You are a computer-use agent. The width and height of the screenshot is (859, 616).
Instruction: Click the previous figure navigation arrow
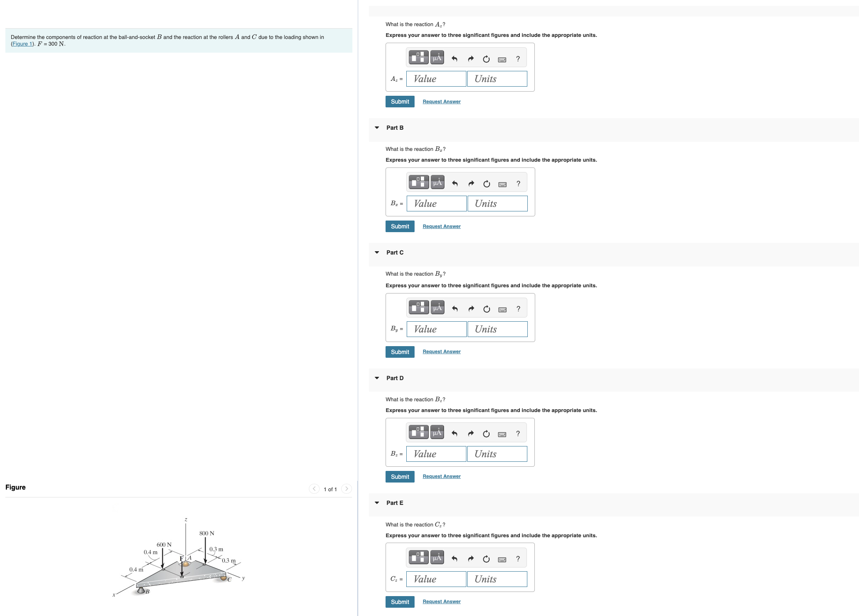coord(314,489)
